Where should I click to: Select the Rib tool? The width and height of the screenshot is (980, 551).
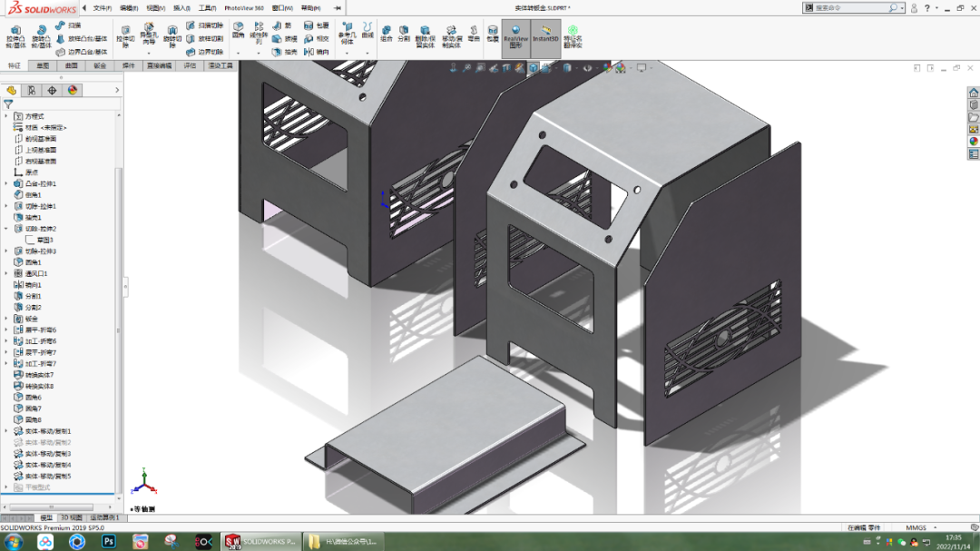(280, 25)
